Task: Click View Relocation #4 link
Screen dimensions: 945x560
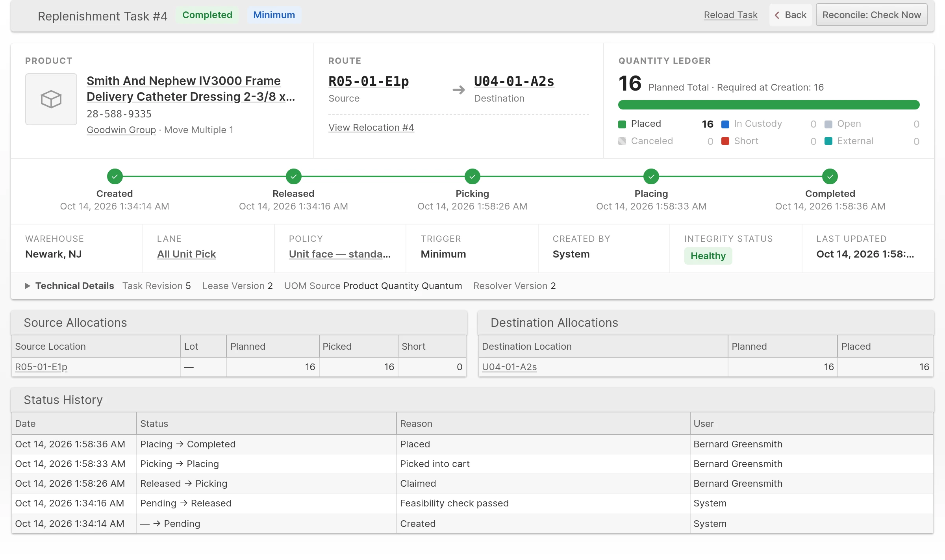Action: click(371, 128)
